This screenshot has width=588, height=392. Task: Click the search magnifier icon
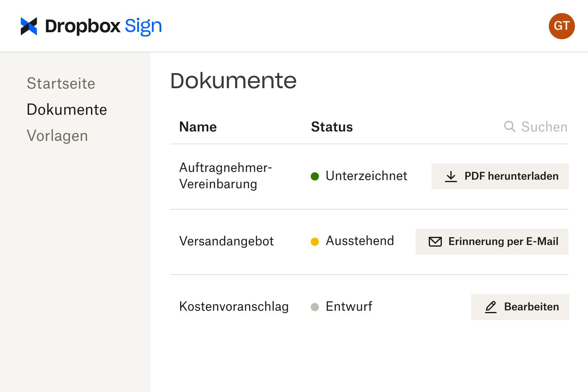510,127
